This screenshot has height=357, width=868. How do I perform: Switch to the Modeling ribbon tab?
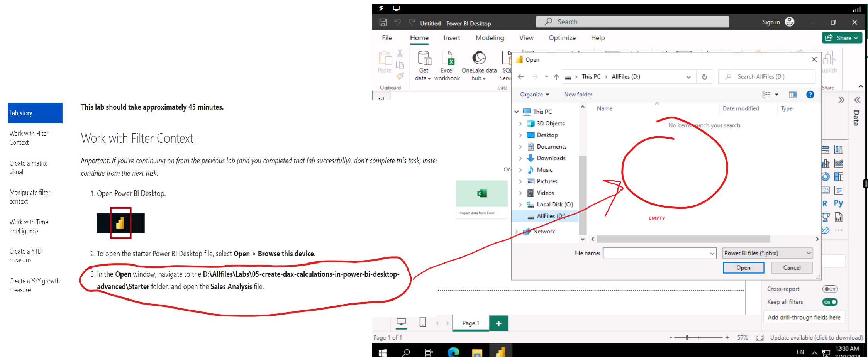pyautogui.click(x=490, y=38)
